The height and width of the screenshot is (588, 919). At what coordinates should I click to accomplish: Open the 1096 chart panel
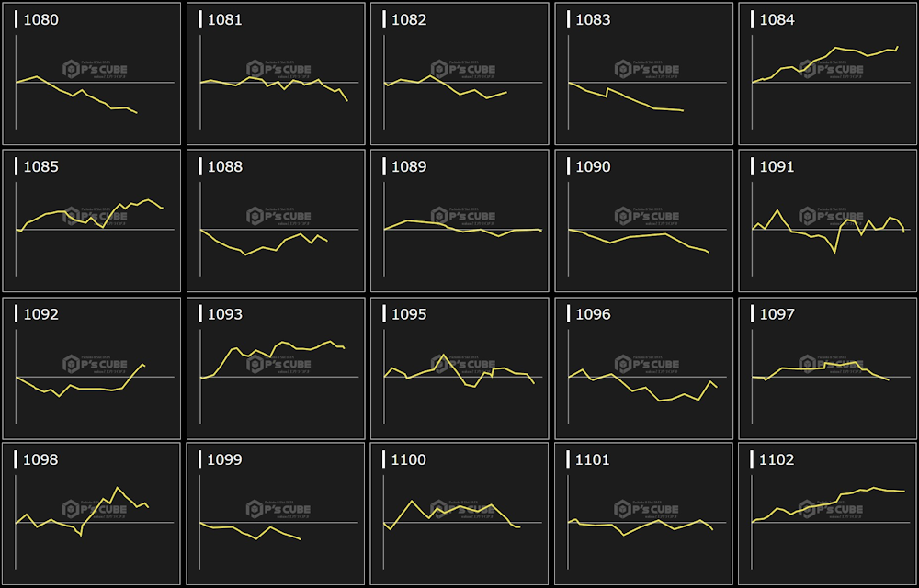643,367
